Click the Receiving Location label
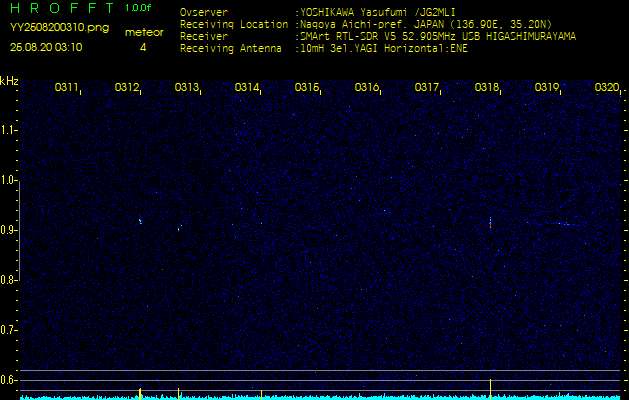The image size is (629, 400). point(234,24)
